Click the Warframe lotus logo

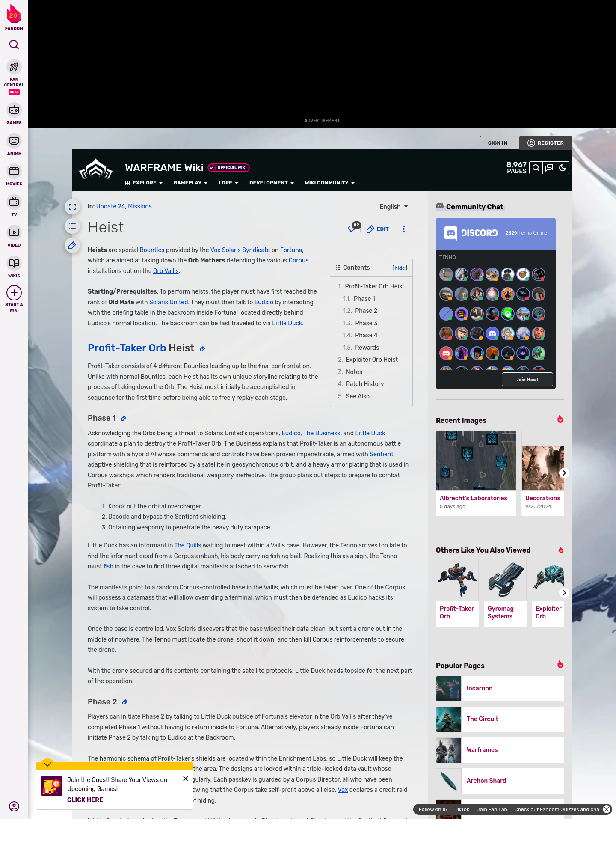(96, 169)
